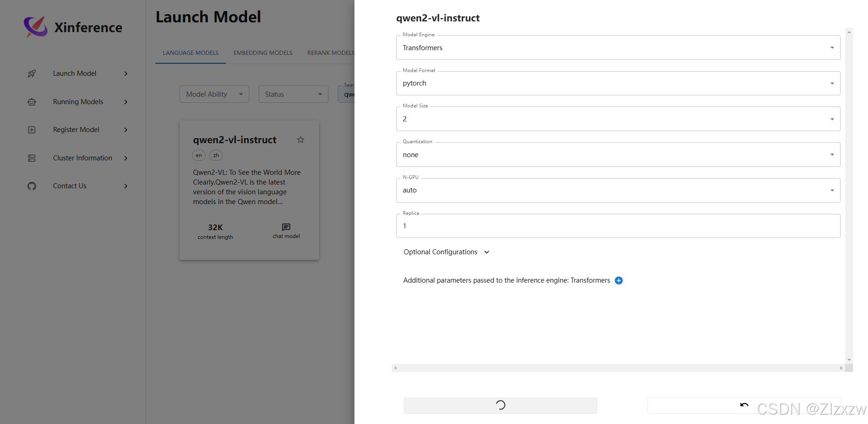Viewport: 868px width, 424px height.
Task: Expand Launch Model sidebar chevron
Action: pos(126,73)
